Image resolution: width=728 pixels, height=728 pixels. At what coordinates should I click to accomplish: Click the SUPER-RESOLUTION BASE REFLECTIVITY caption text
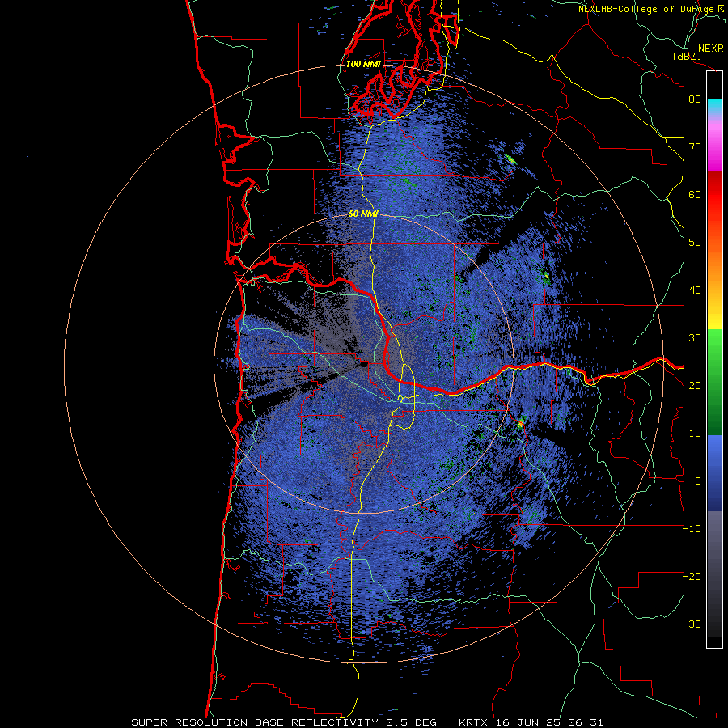tap(253, 722)
